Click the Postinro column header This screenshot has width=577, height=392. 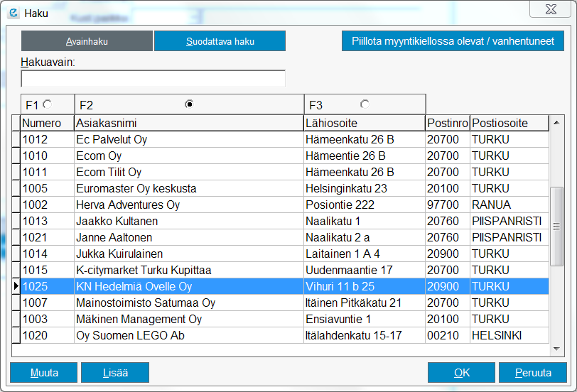(x=448, y=123)
